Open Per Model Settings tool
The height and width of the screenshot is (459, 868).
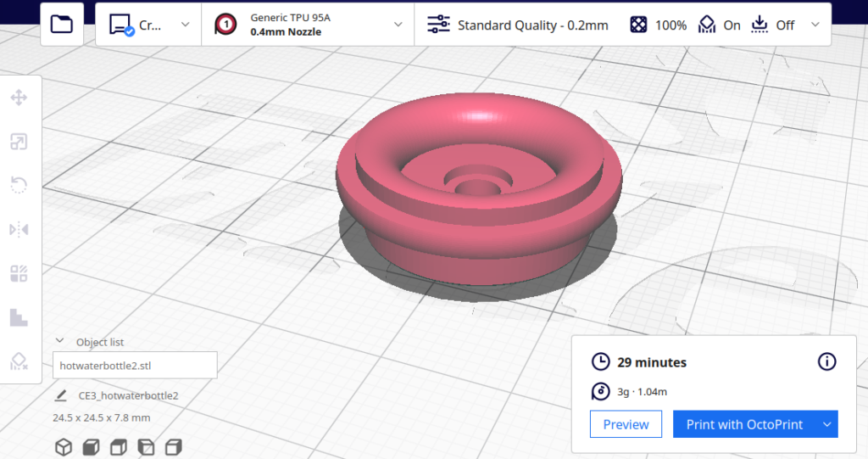(19, 273)
